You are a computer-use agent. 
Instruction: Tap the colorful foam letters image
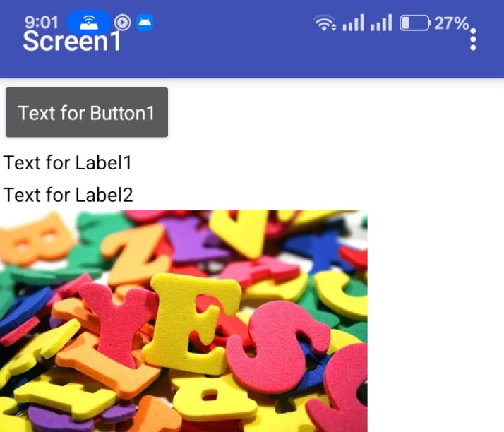[184, 320]
